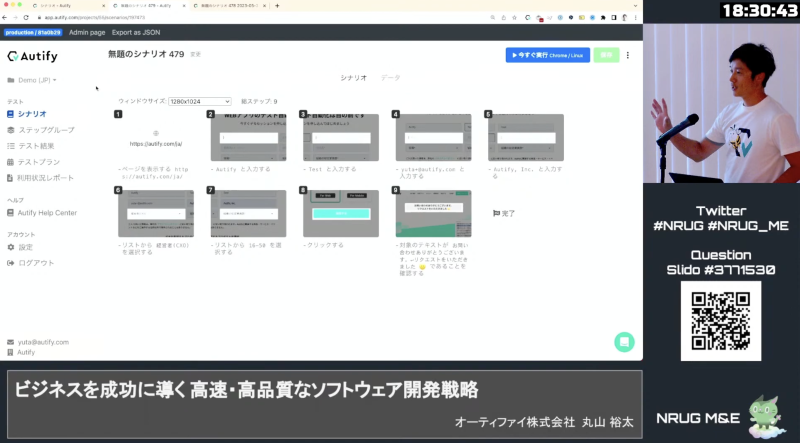Click ログアウト in the sidebar

36,263
